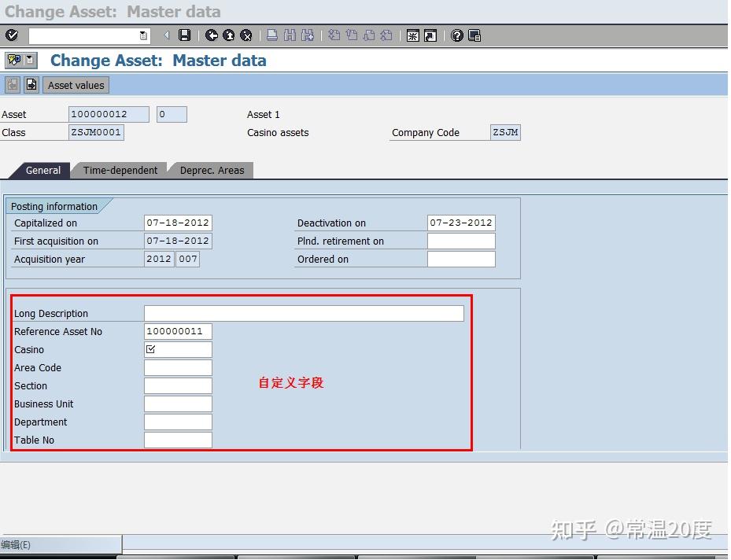Viewport: 731px width, 560px height.
Task: Click the Back arrow icon
Action: (212, 35)
